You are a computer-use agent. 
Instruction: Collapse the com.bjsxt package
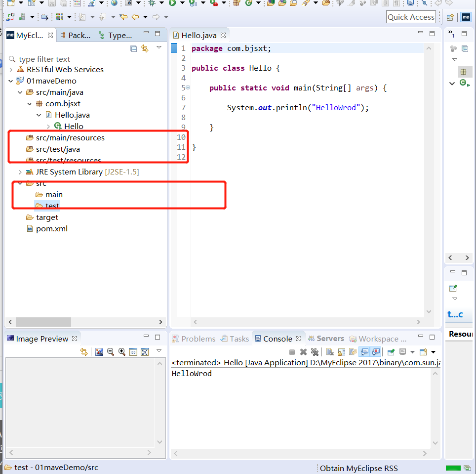pos(30,104)
